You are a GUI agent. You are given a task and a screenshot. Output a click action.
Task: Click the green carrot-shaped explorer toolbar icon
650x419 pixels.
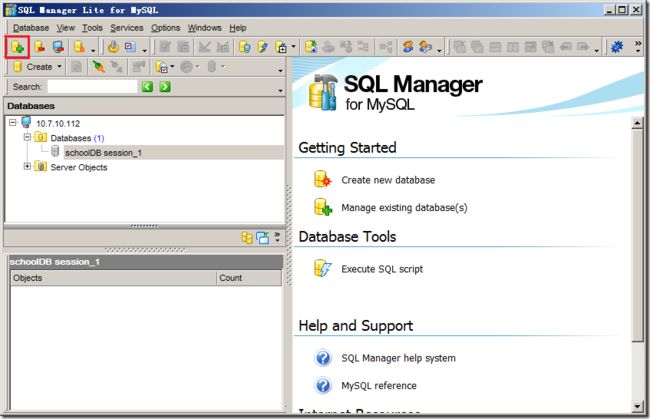(x=99, y=67)
